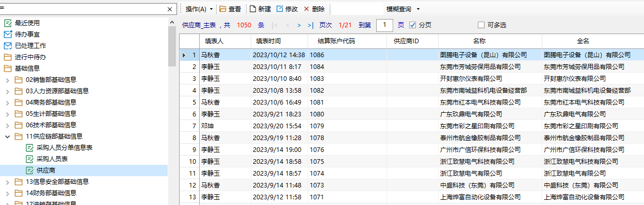Click 中盛科技（东莞）有限公司 in 全名 column
644x205 pixels.
(581, 185)
